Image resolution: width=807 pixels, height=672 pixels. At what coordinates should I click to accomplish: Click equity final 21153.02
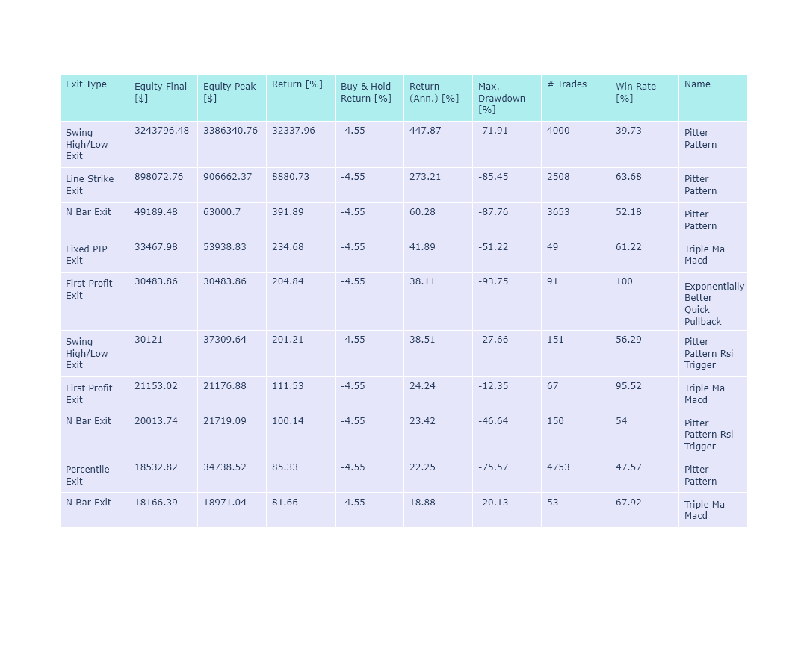pos(156,385)
